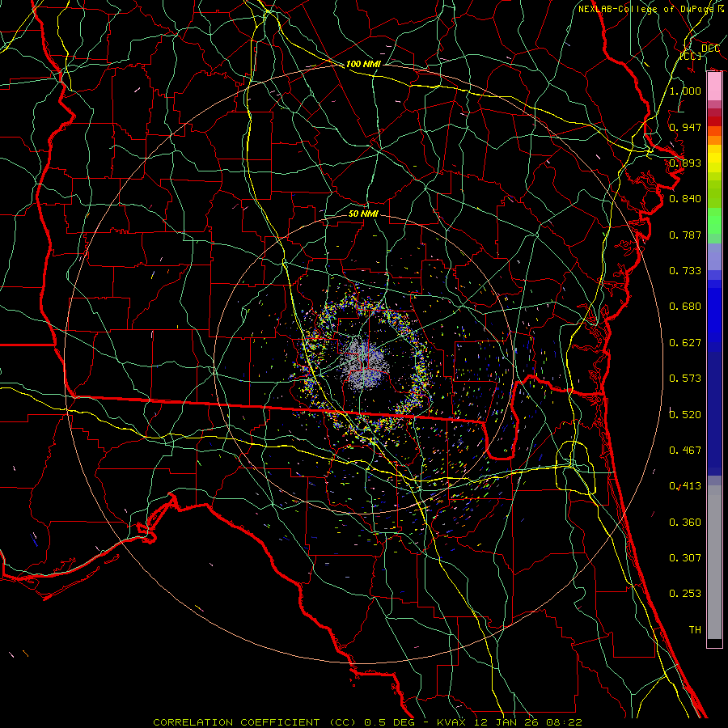728x728 pixels.
Task: Click the 0.520 legend value label
Action: click(685, 414)
